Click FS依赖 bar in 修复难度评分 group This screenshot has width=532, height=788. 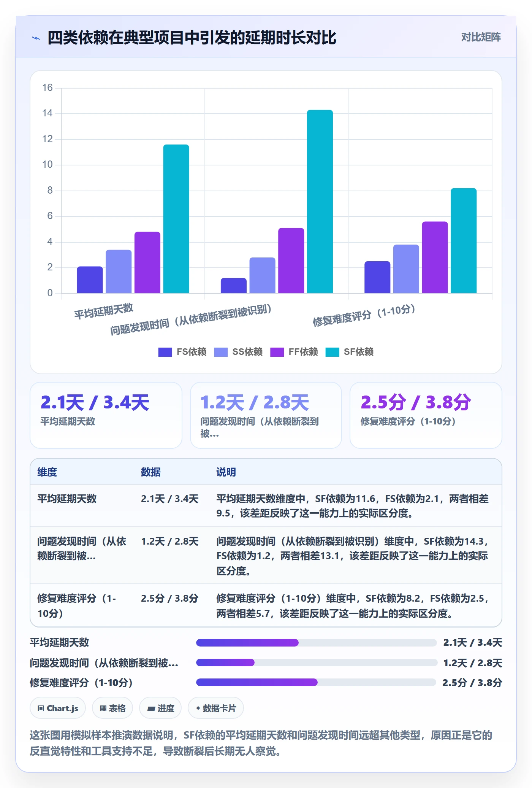point(377,277)
